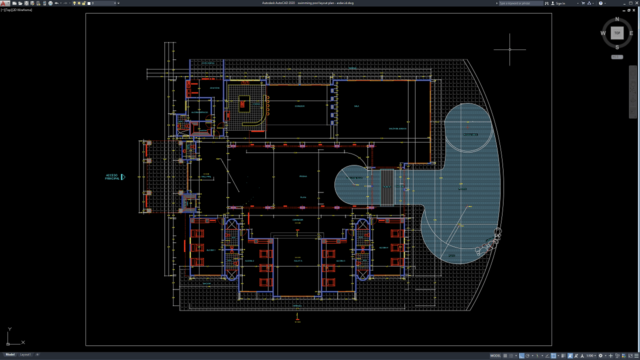Click the Top view control label
This screenshot has height=360, width=640.
(x=7, y=10)
